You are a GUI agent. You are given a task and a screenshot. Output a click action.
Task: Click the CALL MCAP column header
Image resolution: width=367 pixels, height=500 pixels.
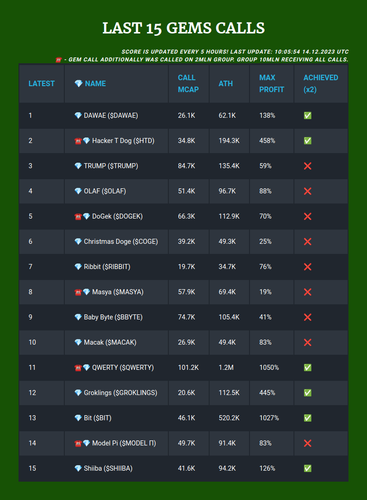188,84
